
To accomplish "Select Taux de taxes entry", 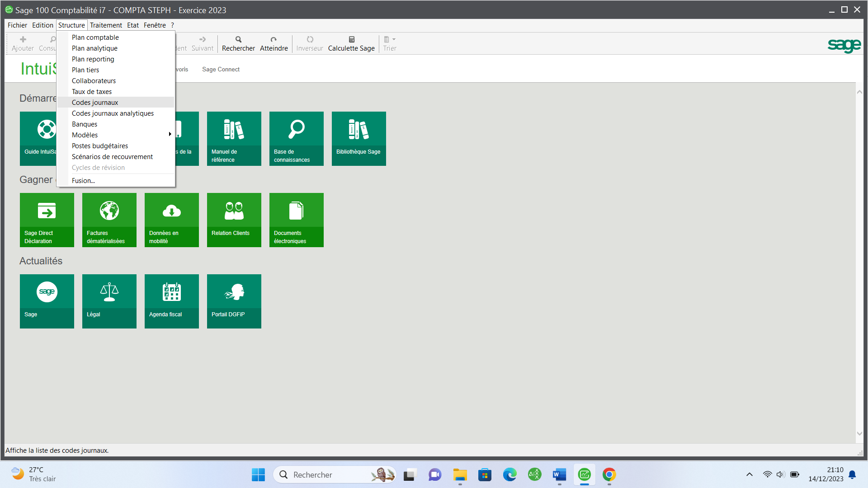I will coord(116,92).
